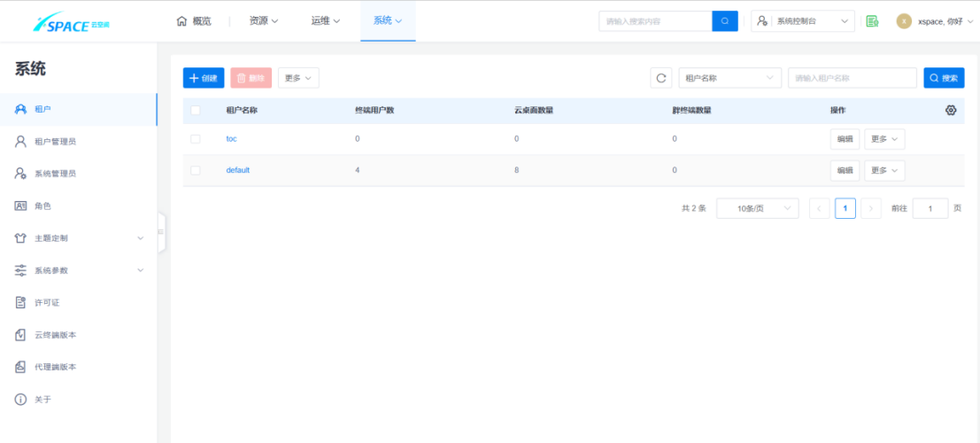Viewport: 980px width, 443px height.
Task: Open the table column settings gear
Action: [x=951, y=110]
